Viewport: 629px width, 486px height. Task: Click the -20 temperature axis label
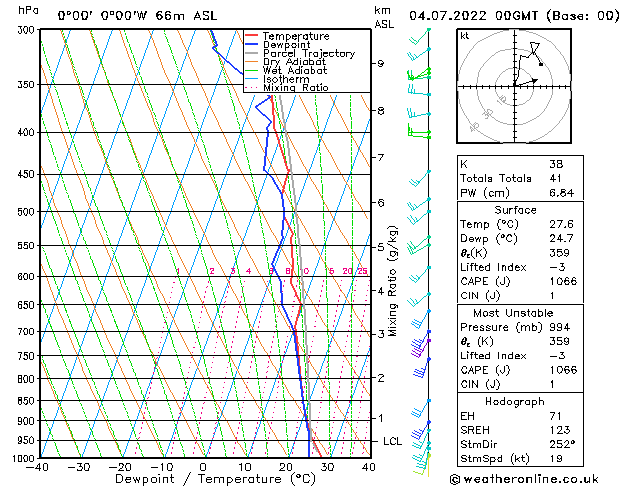click(120, 467)
